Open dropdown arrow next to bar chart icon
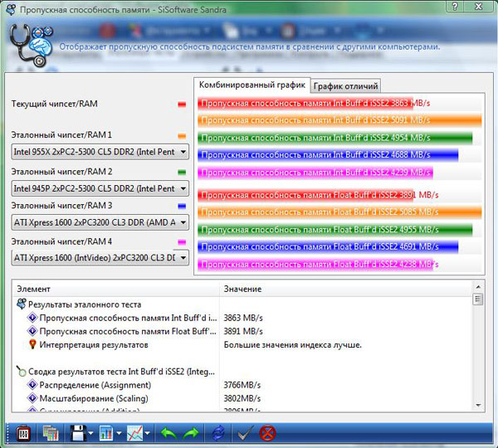Viewport: 498px width, 448px height. [119, 433]
